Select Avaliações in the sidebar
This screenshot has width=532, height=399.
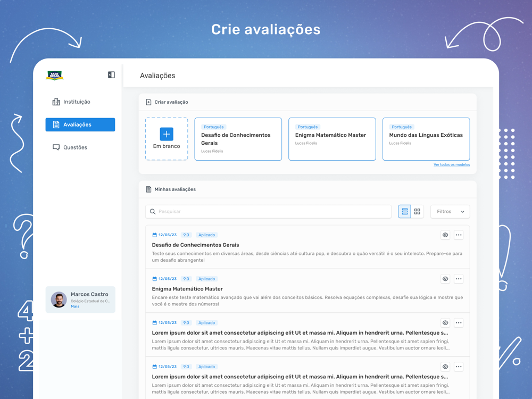tap(80, 124)
